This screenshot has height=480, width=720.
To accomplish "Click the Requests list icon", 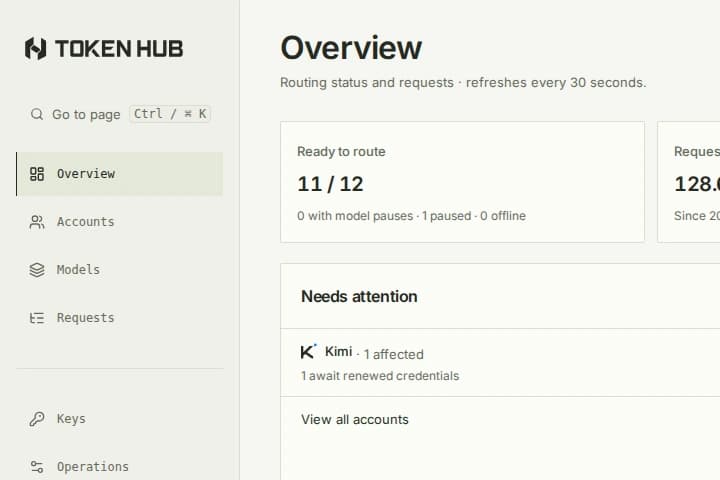I will click(37, 318).
